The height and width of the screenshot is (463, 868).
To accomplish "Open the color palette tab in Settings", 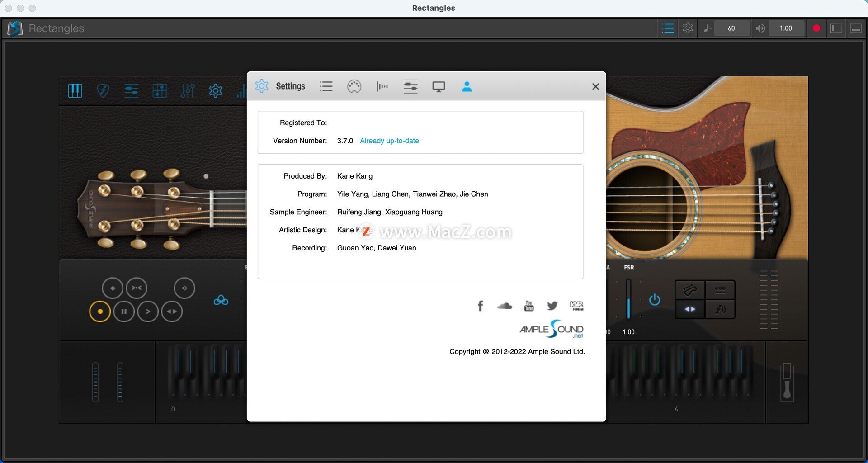I will 354,86.
